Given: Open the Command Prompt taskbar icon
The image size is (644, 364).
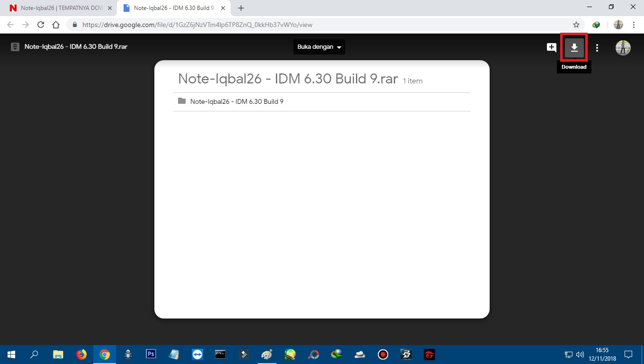Looking at the screenshot, I should point(221,354).
